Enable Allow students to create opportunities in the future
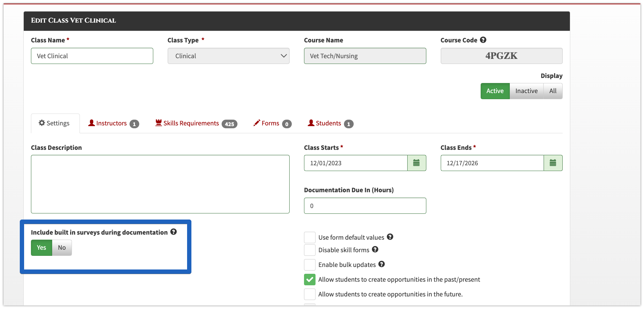 pos(310,294)
